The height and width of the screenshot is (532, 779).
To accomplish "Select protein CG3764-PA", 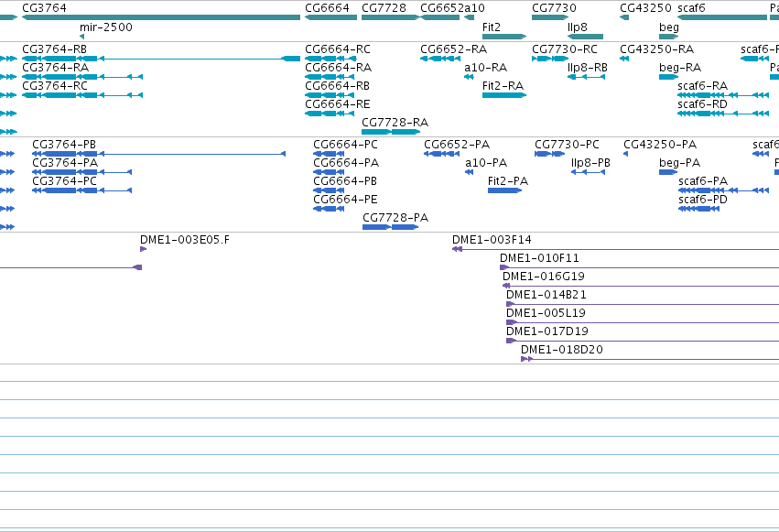I will pyautogui.click(x=82, y=172).
